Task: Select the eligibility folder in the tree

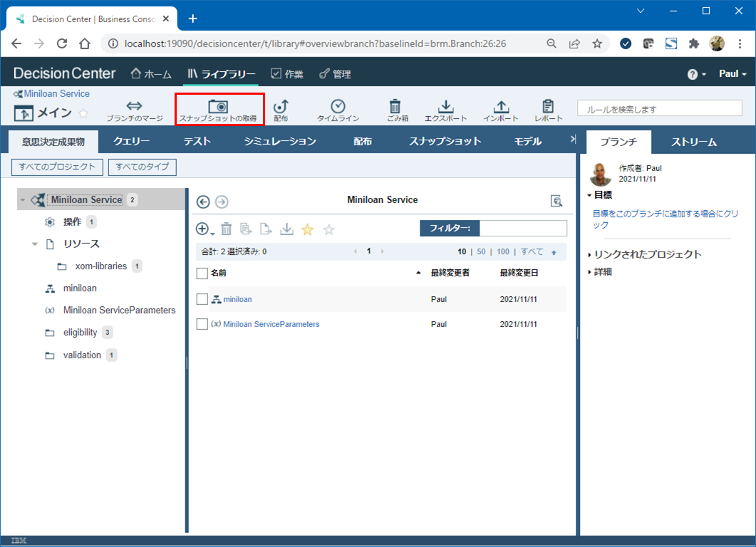Action: pyautogui.click(x=80, y=333)
